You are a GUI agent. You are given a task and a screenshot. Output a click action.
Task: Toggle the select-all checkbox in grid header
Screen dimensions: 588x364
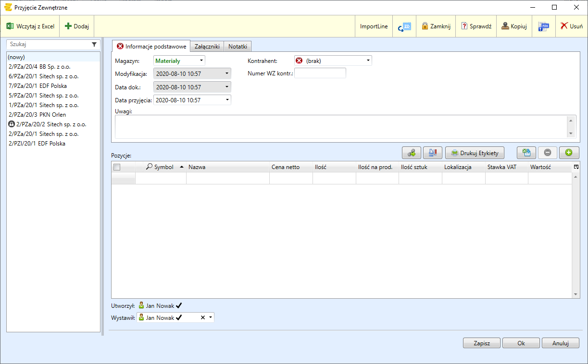(x=117, y=167)
